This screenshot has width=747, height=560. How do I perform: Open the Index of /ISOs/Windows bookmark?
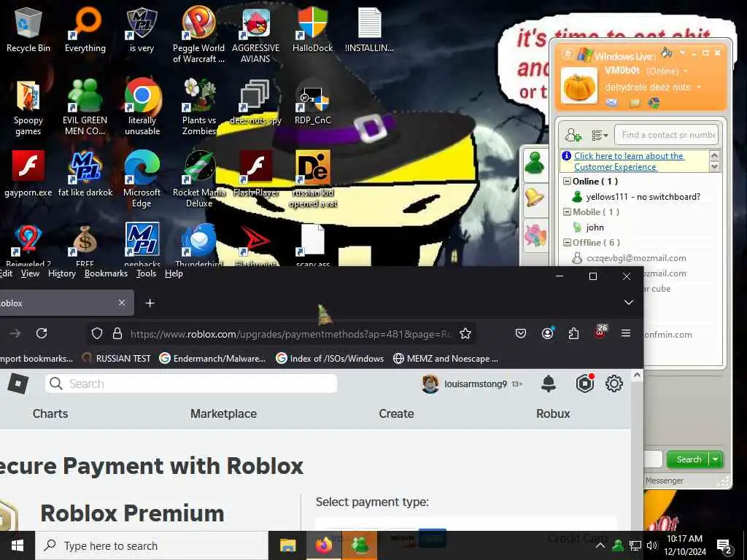click(x=330, y=358)
